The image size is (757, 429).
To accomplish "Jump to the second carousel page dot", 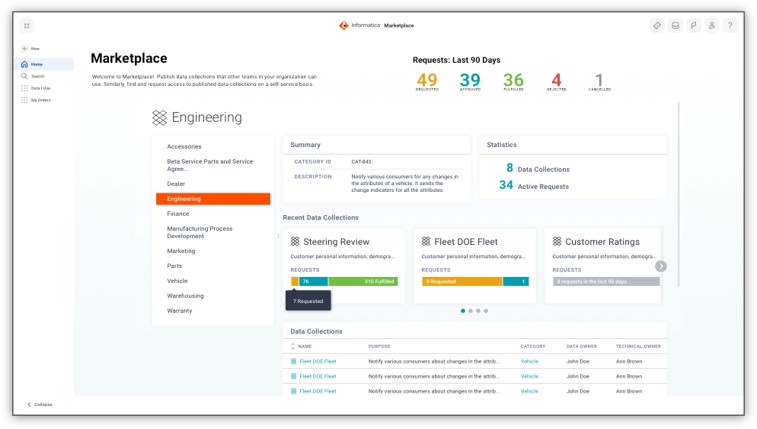I will tap(471, 311).
